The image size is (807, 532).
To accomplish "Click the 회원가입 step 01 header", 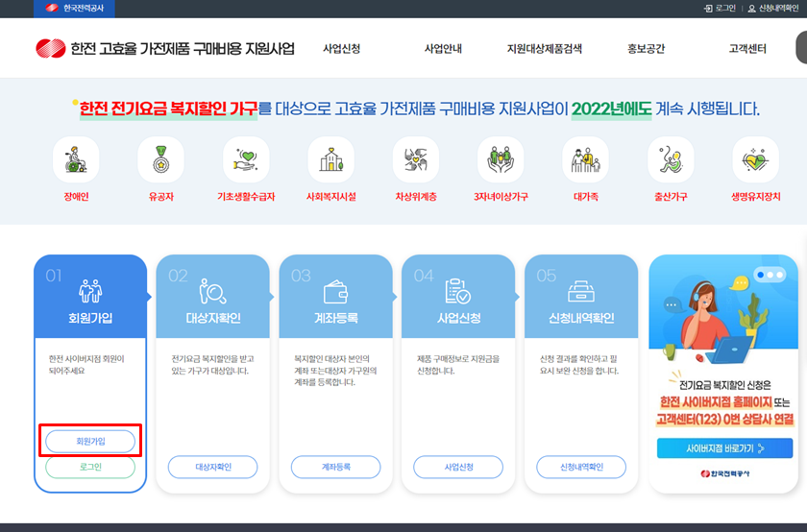I will 90,297.
